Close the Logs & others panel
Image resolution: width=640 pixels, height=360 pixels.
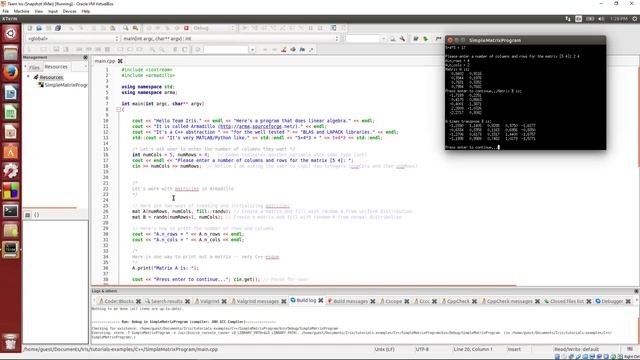coord(636,291)
